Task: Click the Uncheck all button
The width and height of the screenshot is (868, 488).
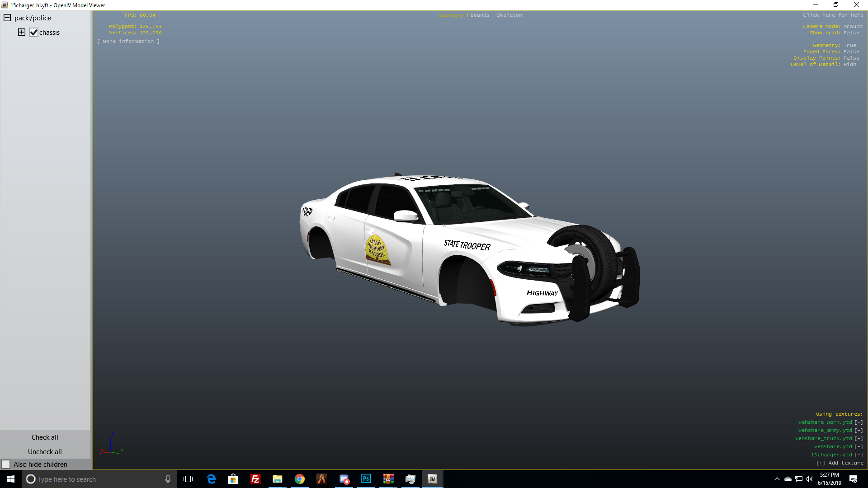Action: [45, 451]
